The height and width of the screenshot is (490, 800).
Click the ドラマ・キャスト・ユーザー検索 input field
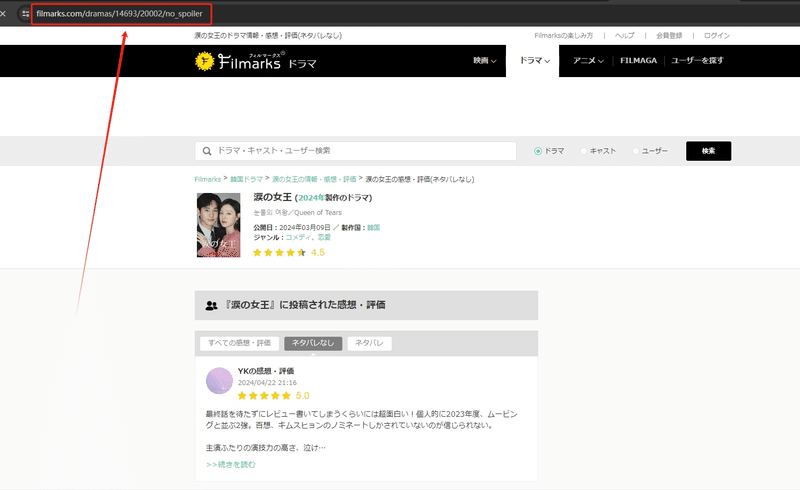tap(356, 151)
